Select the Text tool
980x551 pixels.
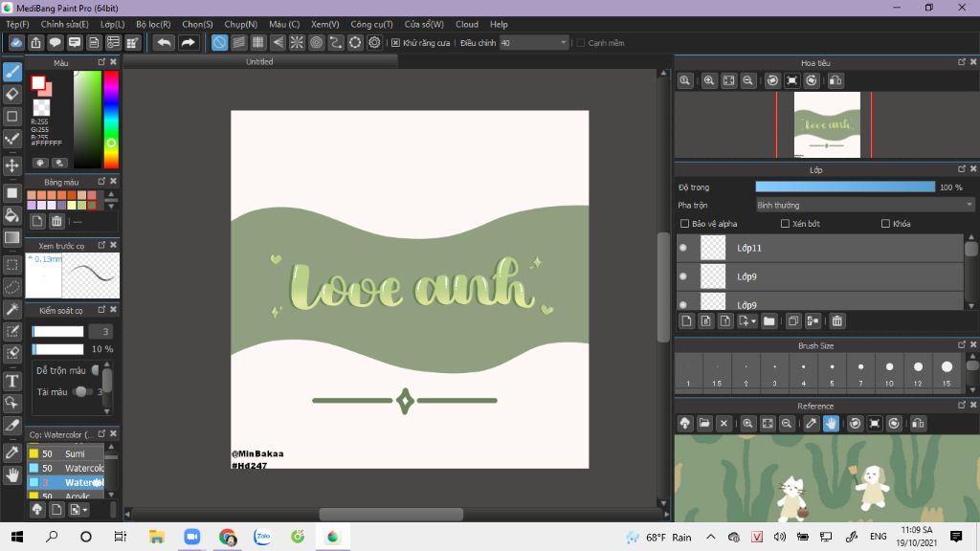(11, 381)
